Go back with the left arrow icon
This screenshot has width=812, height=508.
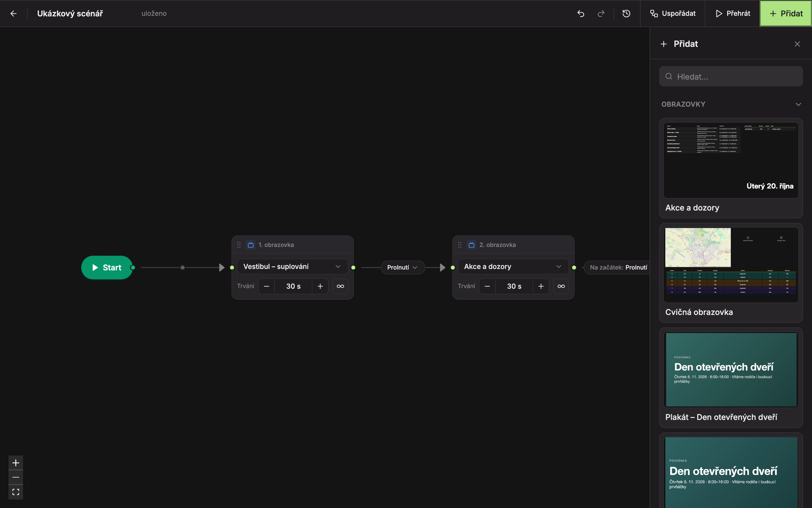(x=14, y=14)
